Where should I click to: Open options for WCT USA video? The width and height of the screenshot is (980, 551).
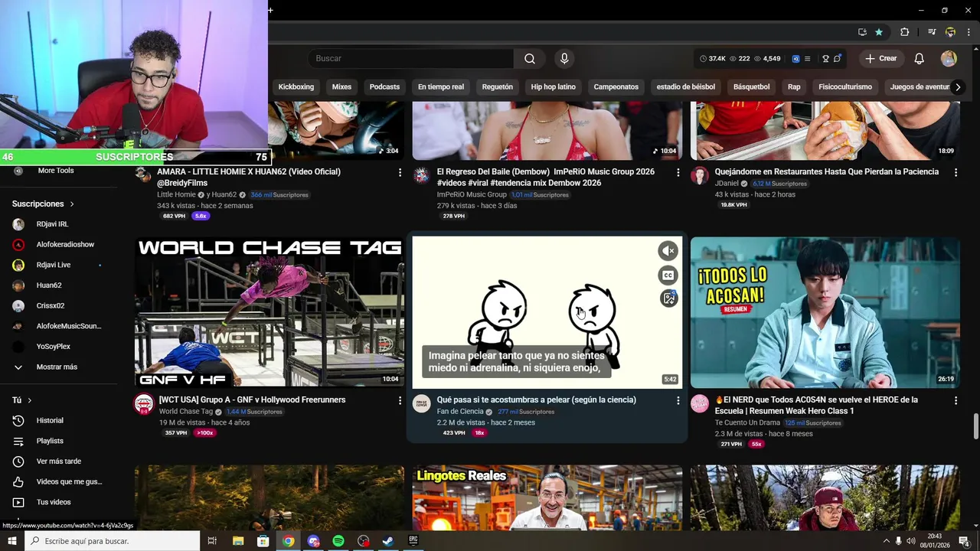400,400
